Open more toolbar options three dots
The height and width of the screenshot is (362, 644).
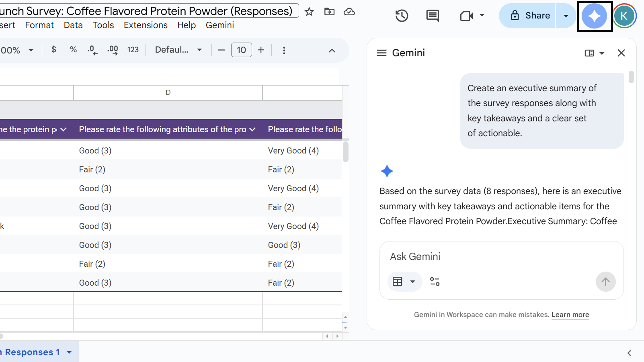click(284, 50)
